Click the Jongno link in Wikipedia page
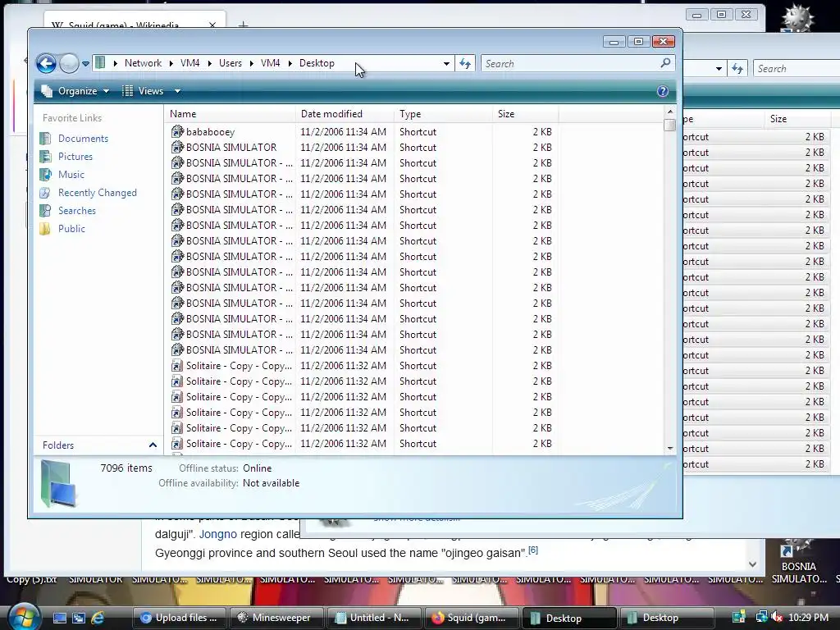 pyautogui.click(x=217, y=534)
